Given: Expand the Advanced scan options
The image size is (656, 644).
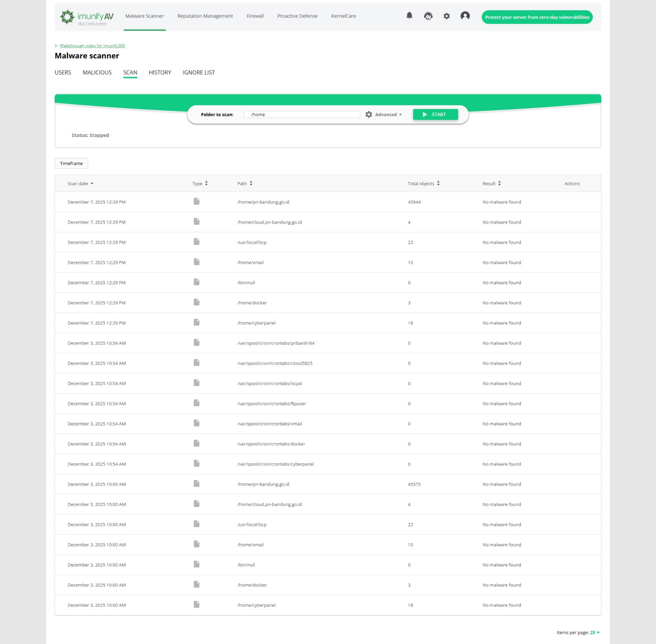Looking at the screenshot, I should pos(388,114).
